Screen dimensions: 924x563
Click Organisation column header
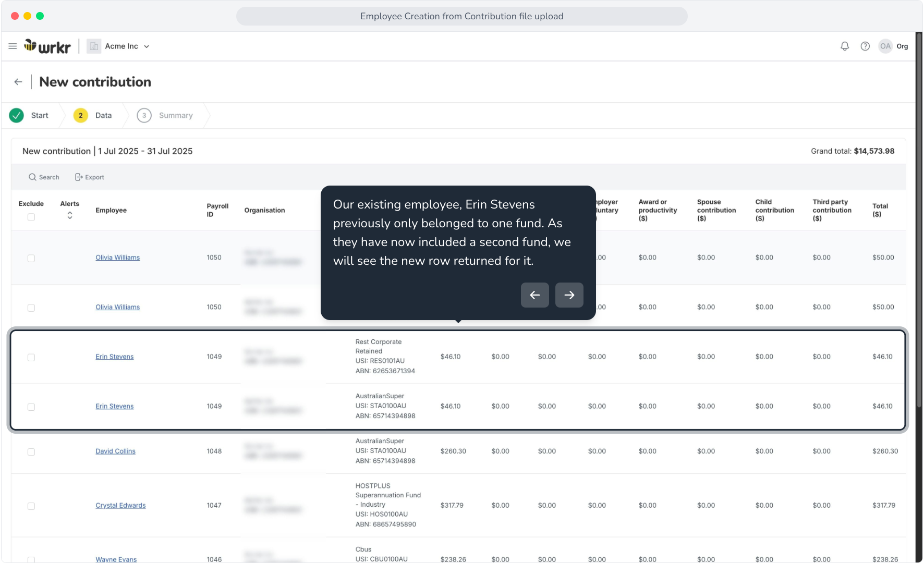(x=265, y=210)
